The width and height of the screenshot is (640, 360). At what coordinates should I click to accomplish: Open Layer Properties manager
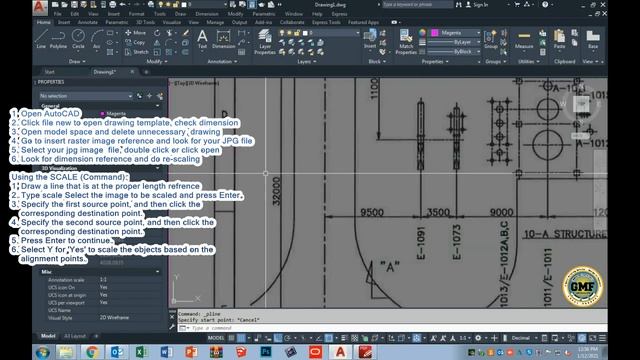(x=265, y=41)
